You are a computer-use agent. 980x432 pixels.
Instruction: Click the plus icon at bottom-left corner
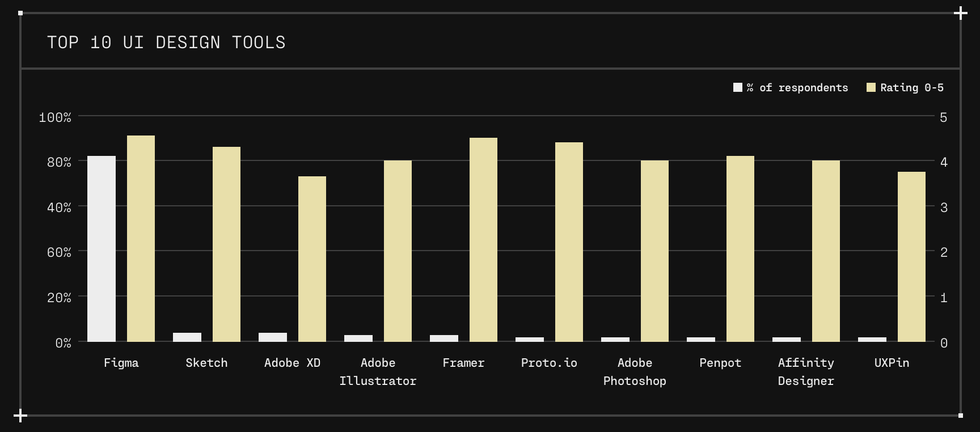(x=20, y=416)
